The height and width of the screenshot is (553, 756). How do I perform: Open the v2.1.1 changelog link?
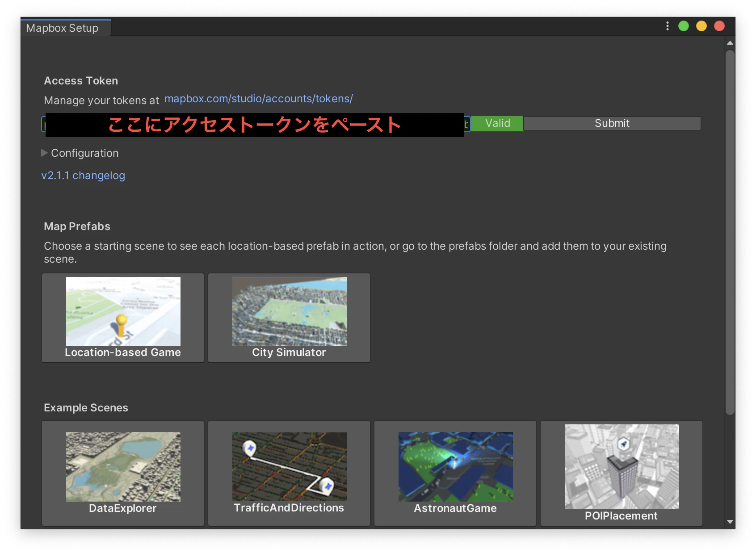[x=83, y=176]
